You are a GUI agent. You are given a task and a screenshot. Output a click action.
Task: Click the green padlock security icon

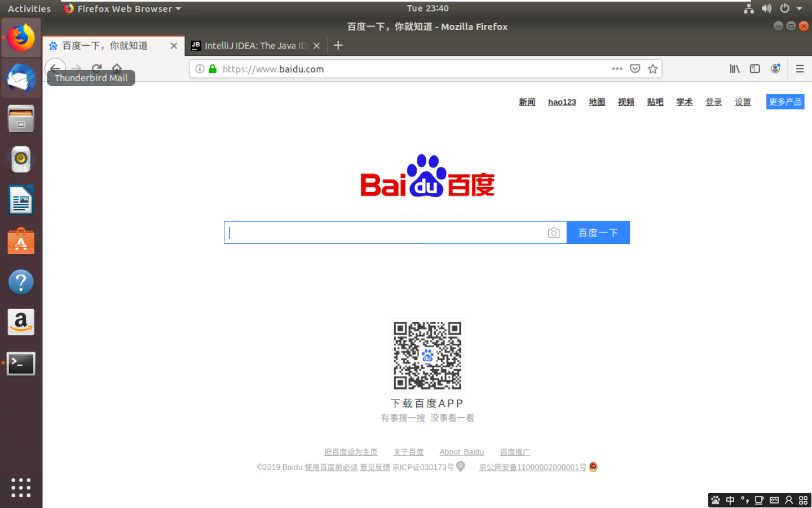[x=213, y=69]
